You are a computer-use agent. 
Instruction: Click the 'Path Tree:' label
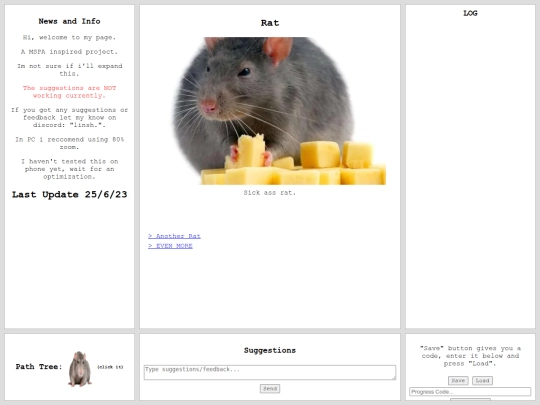[39, 367]
